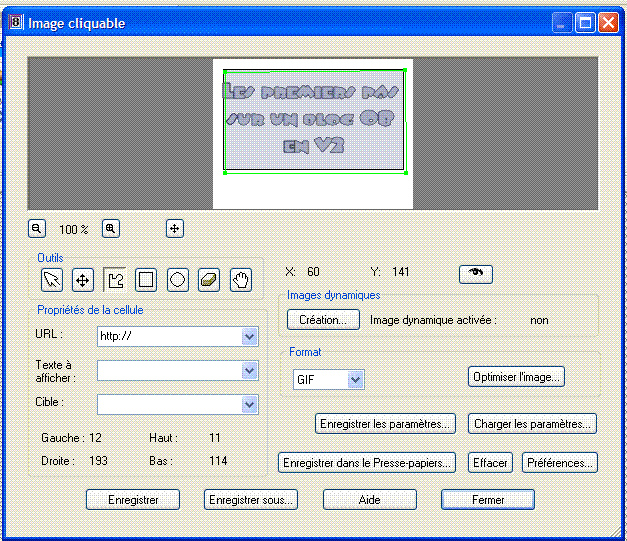Screen dimensions: 627x541
Task: Click the Création... button
Action: click(323, 320)
